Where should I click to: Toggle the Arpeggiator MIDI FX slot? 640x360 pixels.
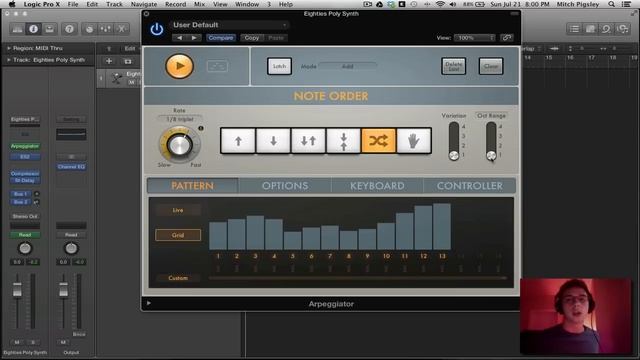25,146
